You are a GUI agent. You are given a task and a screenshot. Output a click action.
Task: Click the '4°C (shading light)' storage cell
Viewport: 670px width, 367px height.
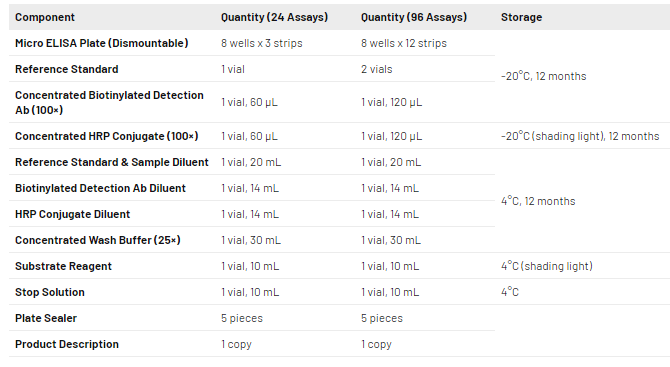[547, 266]
